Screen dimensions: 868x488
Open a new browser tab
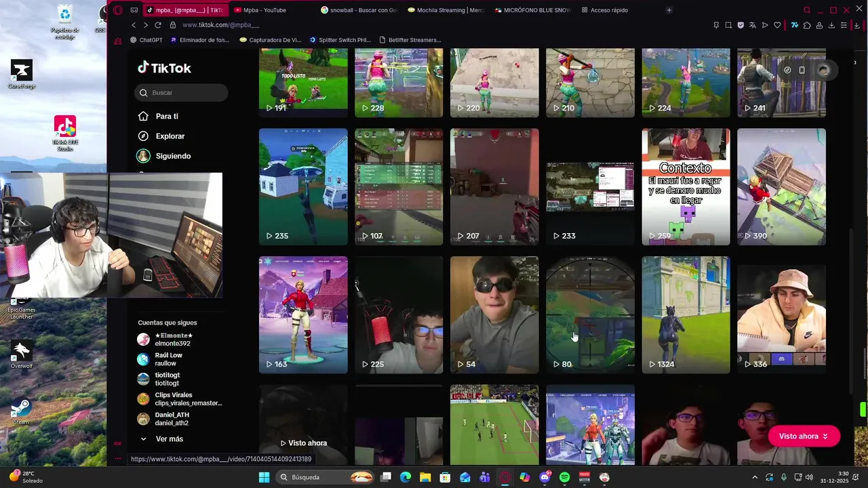[x=669, y=10]
